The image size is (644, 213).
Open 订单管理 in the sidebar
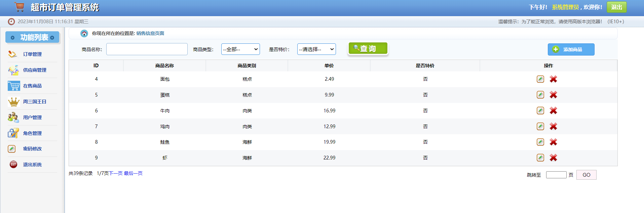32,54
